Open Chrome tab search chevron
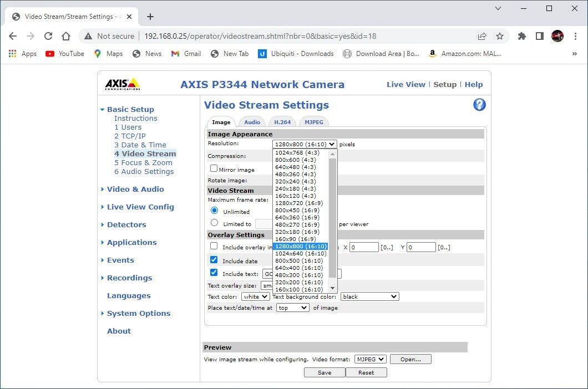 (x=498, y=8)
